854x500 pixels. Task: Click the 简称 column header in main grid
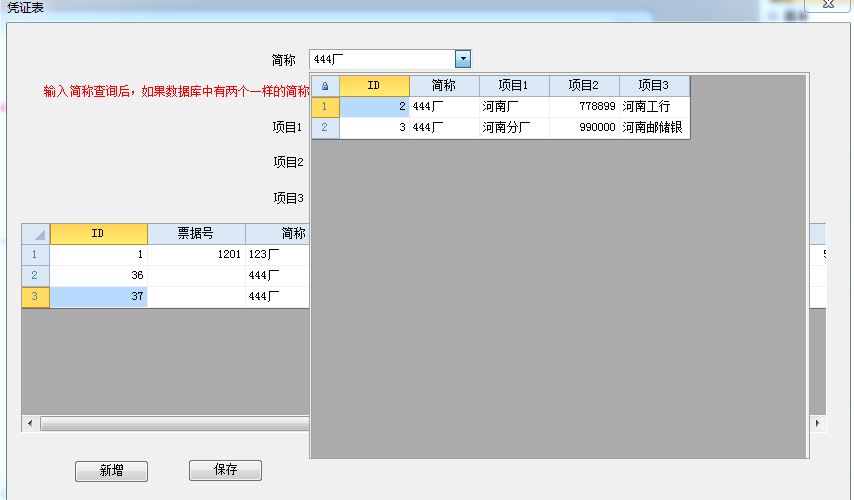pyautogui.click(x=278, y=234)
